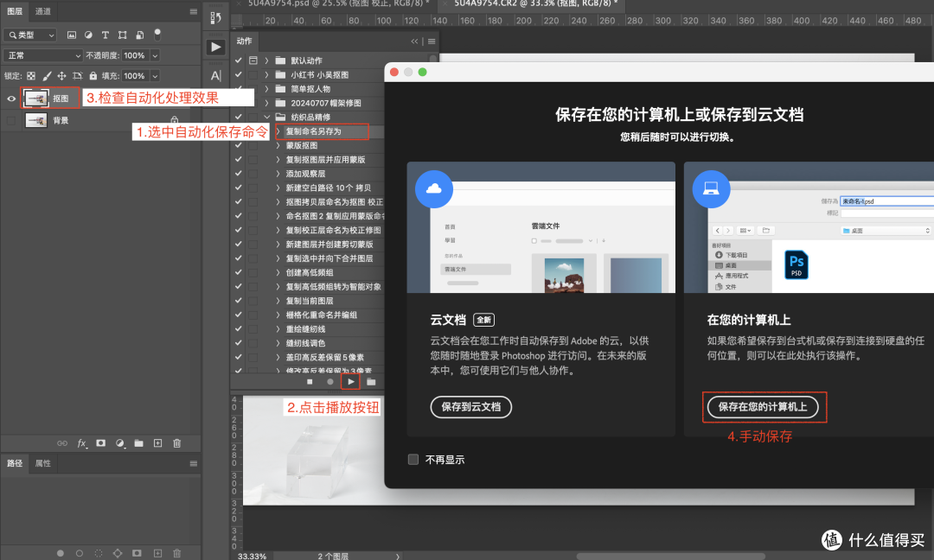Fill path with foreground color icon
The height and width of the screenshot is (560, 934).
pos(61,553)
